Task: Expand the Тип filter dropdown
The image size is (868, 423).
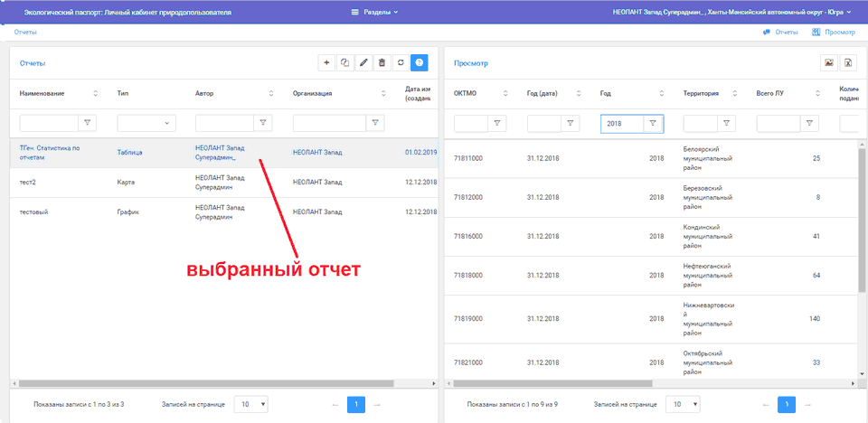Action: [146, 123]
